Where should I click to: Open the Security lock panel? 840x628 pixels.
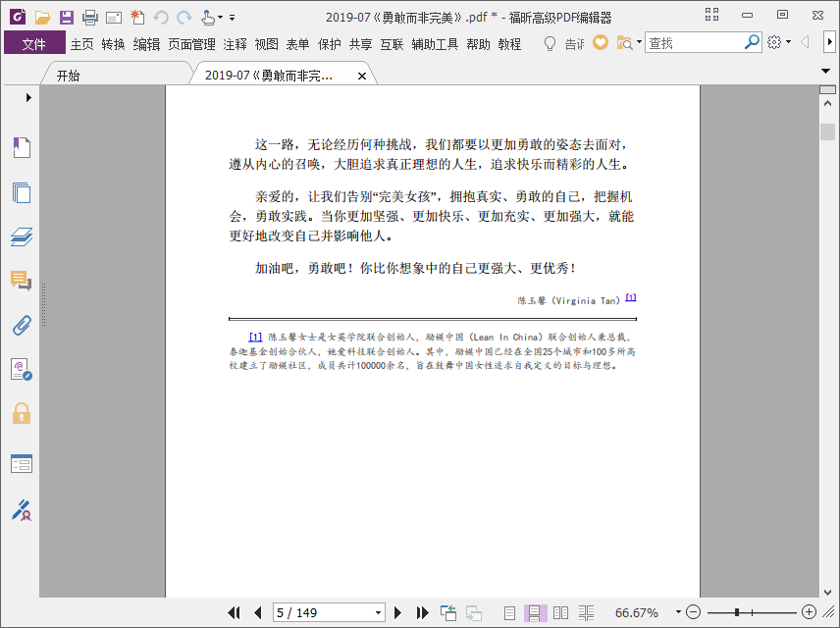point(22,414)
